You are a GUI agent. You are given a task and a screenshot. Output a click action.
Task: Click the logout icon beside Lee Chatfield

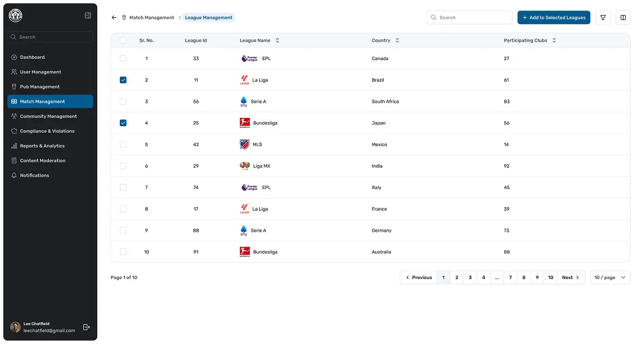(x=86, y=327)
